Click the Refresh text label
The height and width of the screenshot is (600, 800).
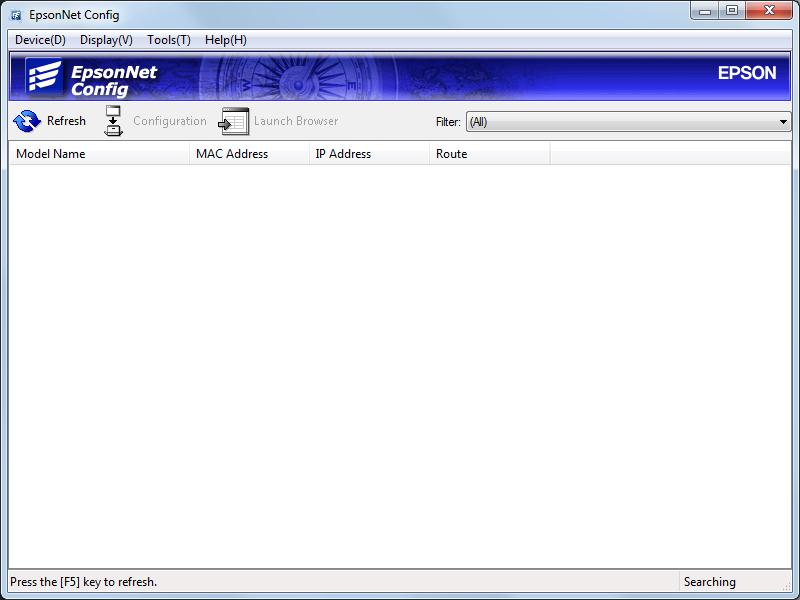66,121
